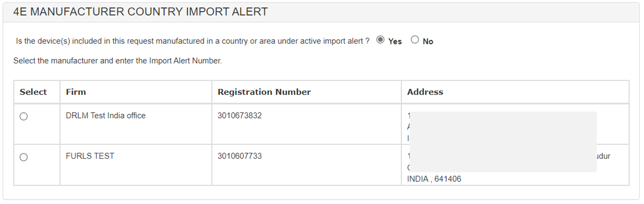644x204 pixels.
Task: Click the 4E Manufacturer Country Import Alert heading
Action: [x=140, y=12]
